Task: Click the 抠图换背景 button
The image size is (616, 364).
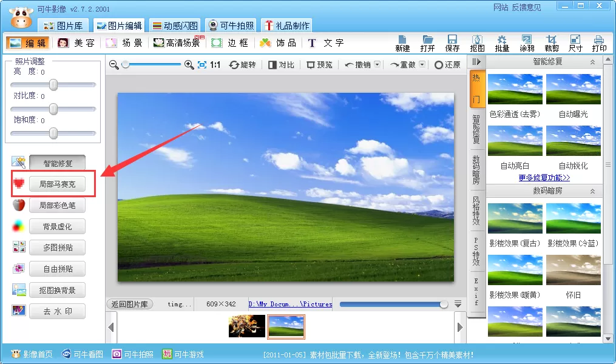Action: tap(58, 290)
